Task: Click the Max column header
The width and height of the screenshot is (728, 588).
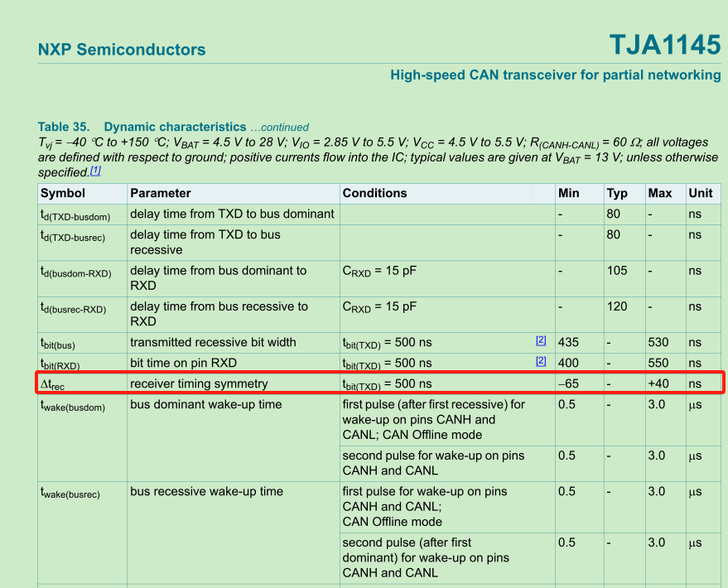Action: (x=658, y=193)
